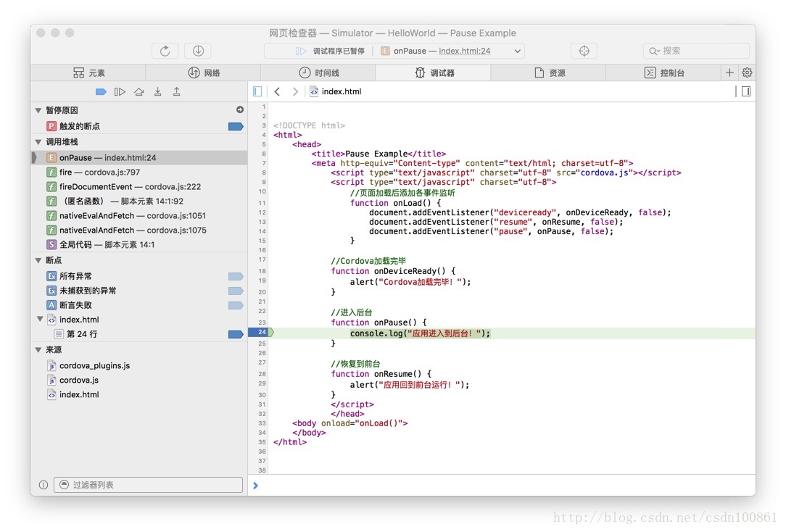Image resolution: width=786 pixels, height=532 pixels.
Task: Toggle 未捕获到的异常 breakpoint
Action: tap(236, 291)
